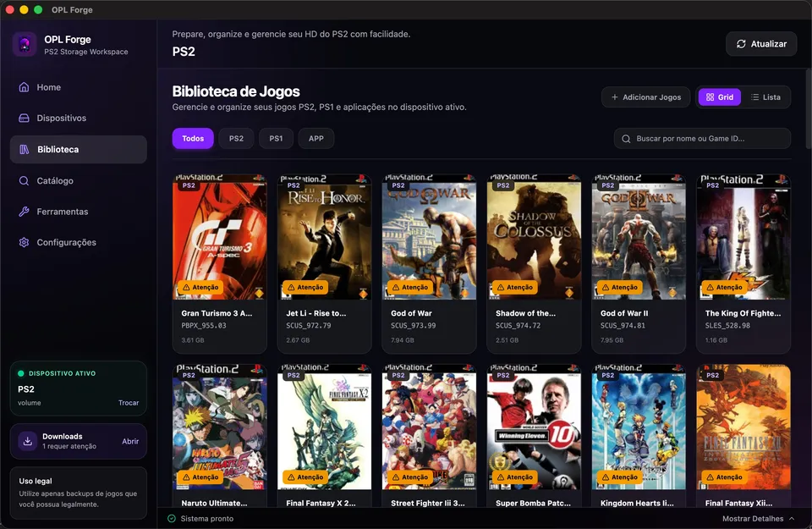Click the wrench icon next to Ferramentas
The height and width of the screenshot is (529, 812).
coord(24,212)
